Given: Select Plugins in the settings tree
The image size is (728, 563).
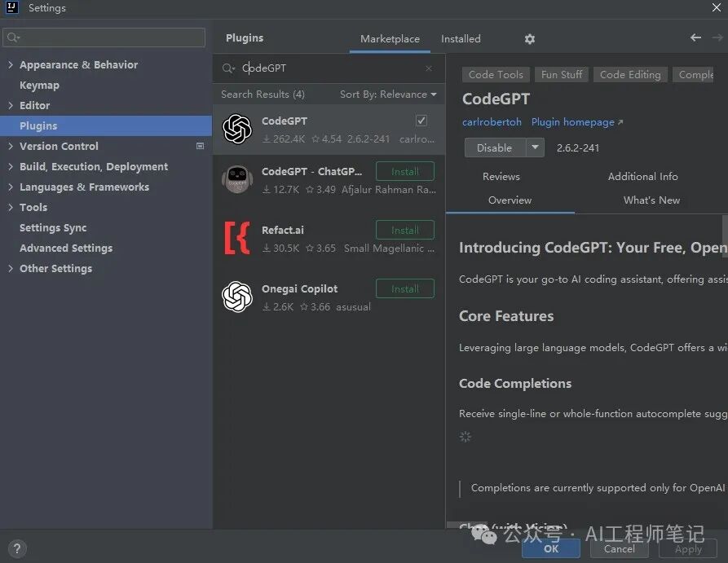Looking at the screenshot, I should tap(106, 125).
